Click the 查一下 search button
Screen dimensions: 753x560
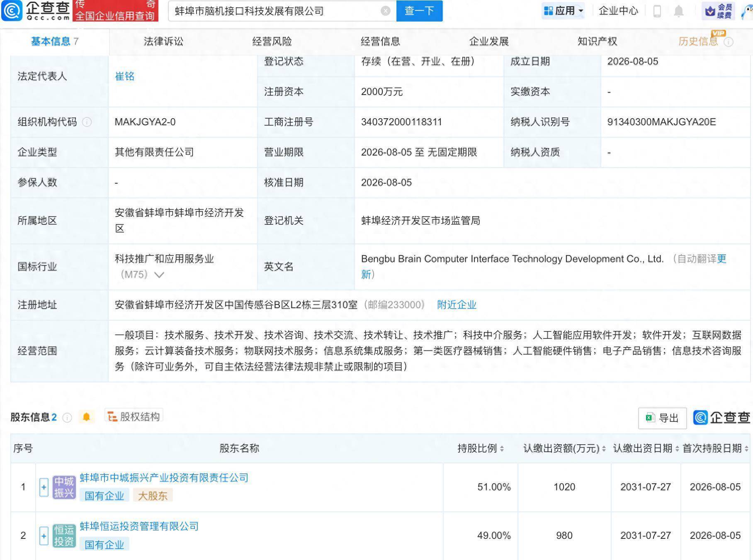(419, 11)
